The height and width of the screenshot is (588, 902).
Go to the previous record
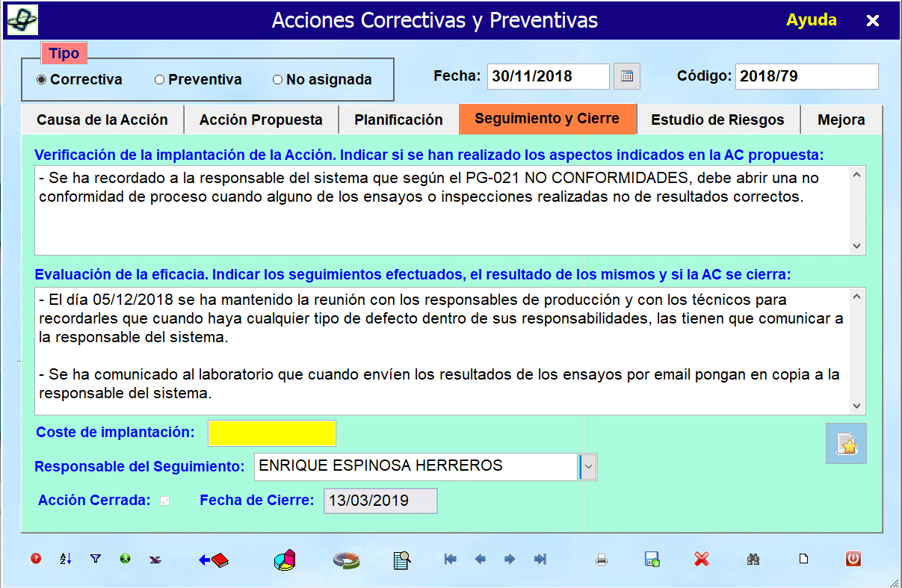click(x=481, y=559)
